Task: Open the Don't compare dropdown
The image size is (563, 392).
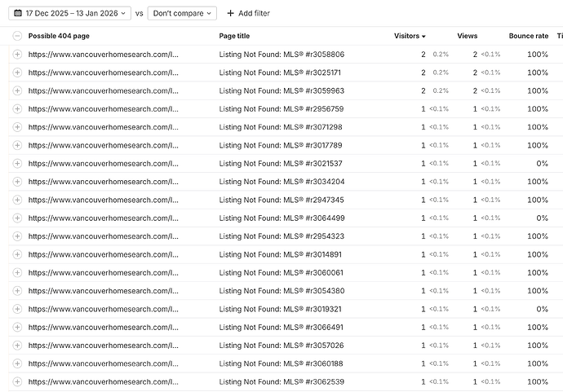Action: pyautogui.click(x=182, y=13)
